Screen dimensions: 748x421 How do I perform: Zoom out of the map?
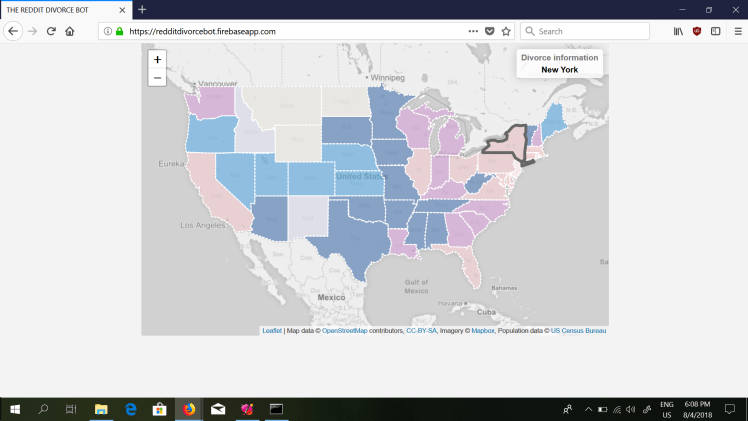[157, 77]
